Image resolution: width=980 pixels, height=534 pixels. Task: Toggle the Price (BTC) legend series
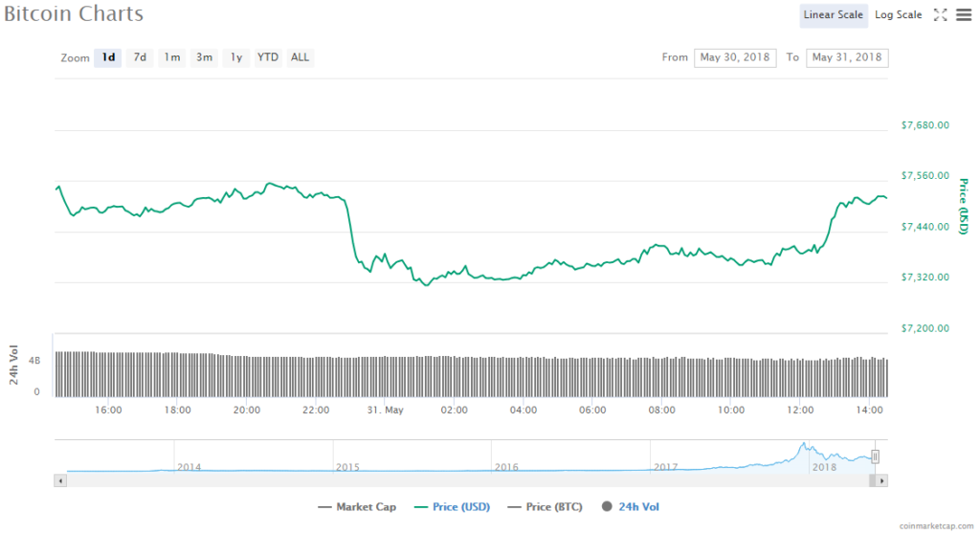(549, 506)
